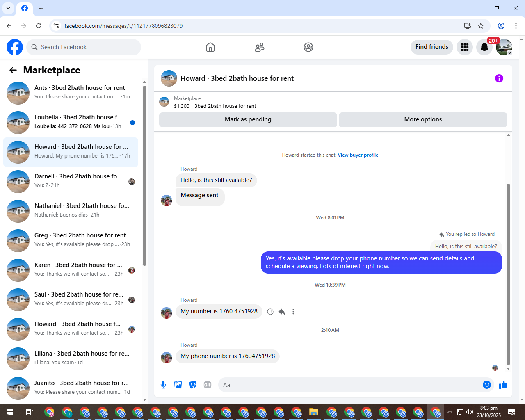
Task: Click listing '$1,300 - 3bed 2bath house for rent'
Action: coord(215,106)
